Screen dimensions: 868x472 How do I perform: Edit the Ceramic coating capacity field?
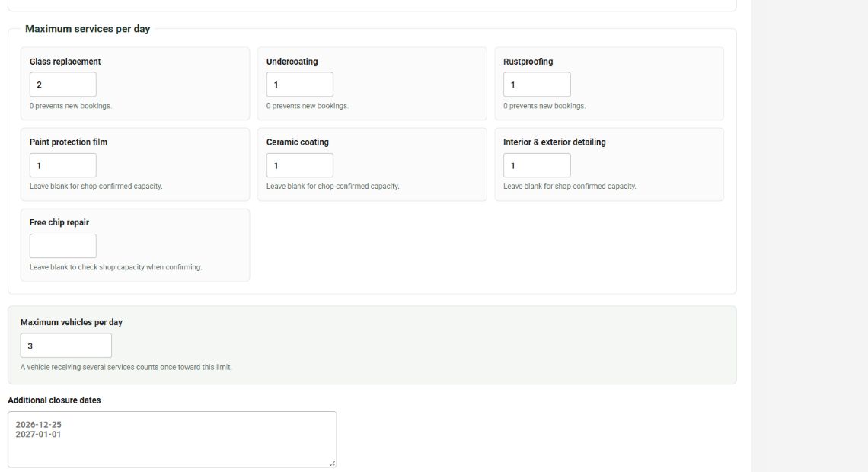coord(299,165)
